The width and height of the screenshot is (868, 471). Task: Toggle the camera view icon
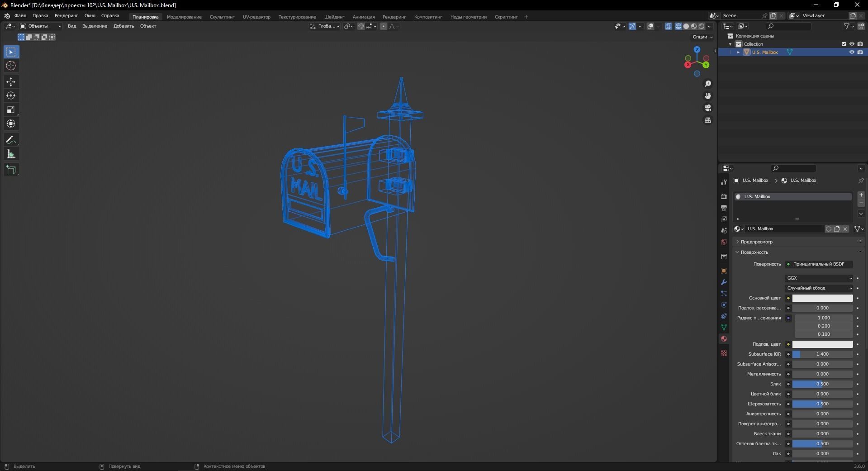coord(708,108)
